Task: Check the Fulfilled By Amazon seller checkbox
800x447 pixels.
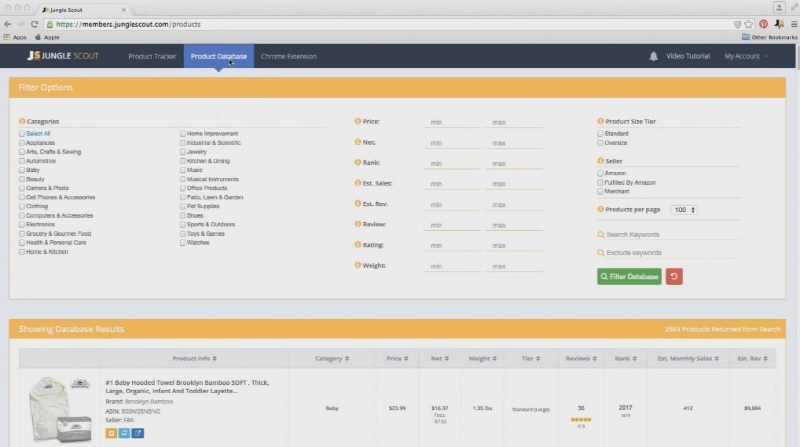Action: (601, 183)
